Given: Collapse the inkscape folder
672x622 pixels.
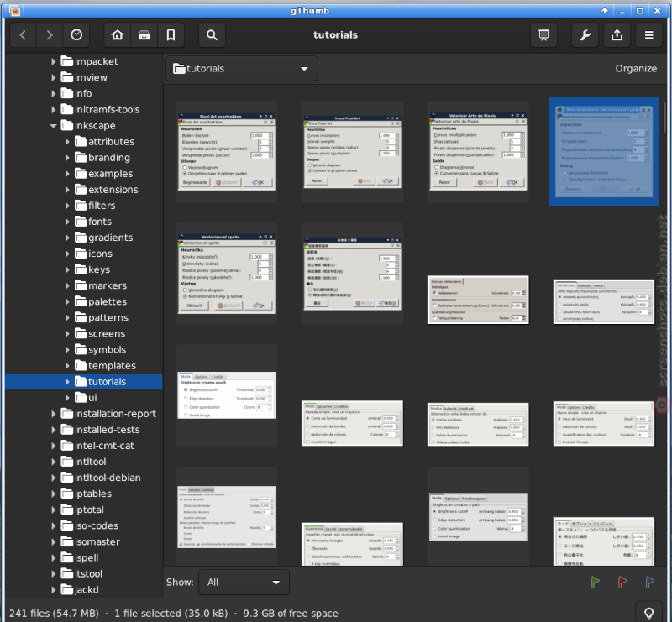Looking at the screenshot, I should (53, 126).
